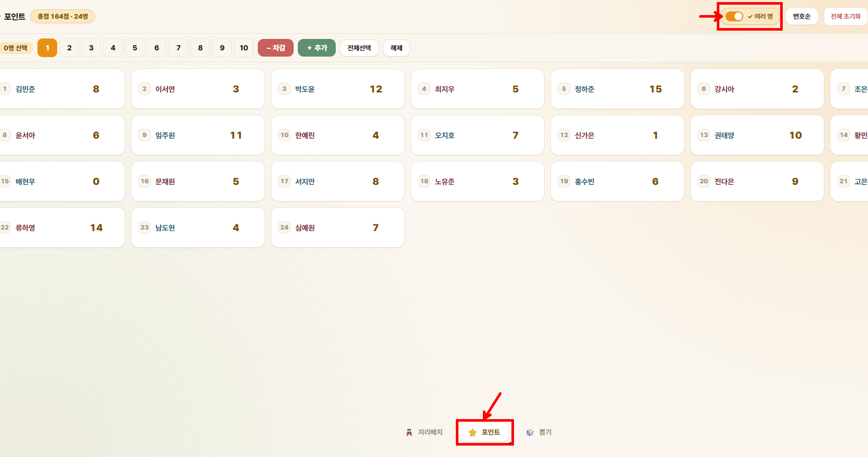Switch to the 자리배치 seating tab
This screenshot has width=868, height=457.
click(424, 432)
